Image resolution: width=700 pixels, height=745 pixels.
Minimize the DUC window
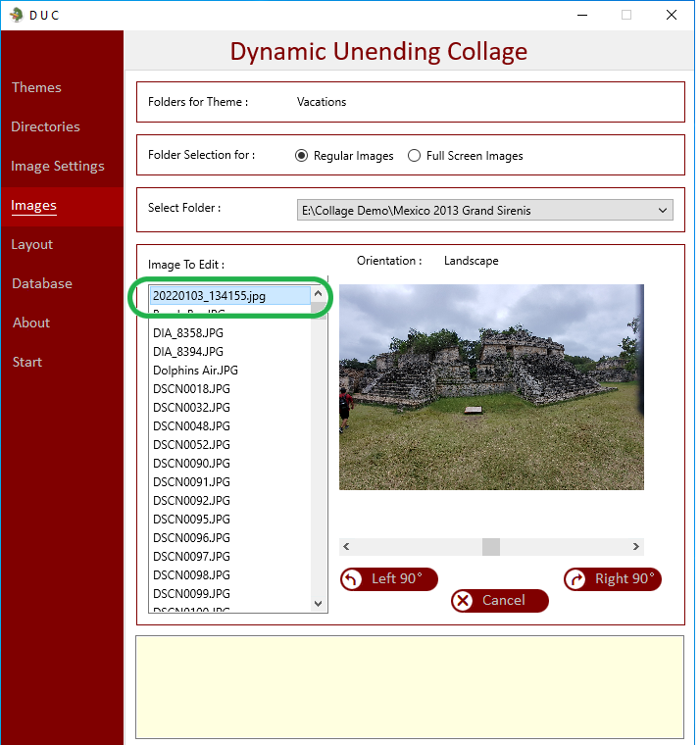(582, 16)
